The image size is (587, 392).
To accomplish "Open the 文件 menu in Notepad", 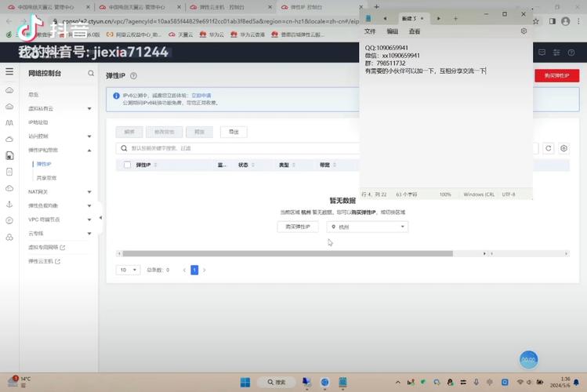I will (370, 31).
